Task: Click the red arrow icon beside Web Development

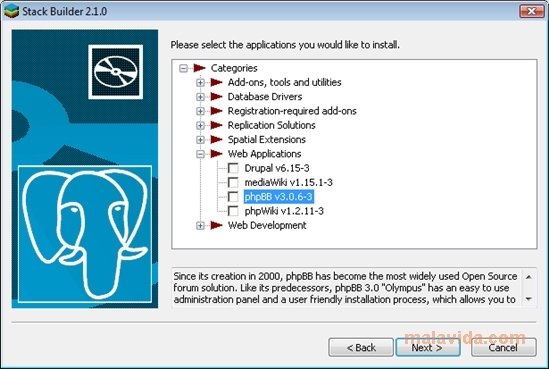Action: point(216,225)
